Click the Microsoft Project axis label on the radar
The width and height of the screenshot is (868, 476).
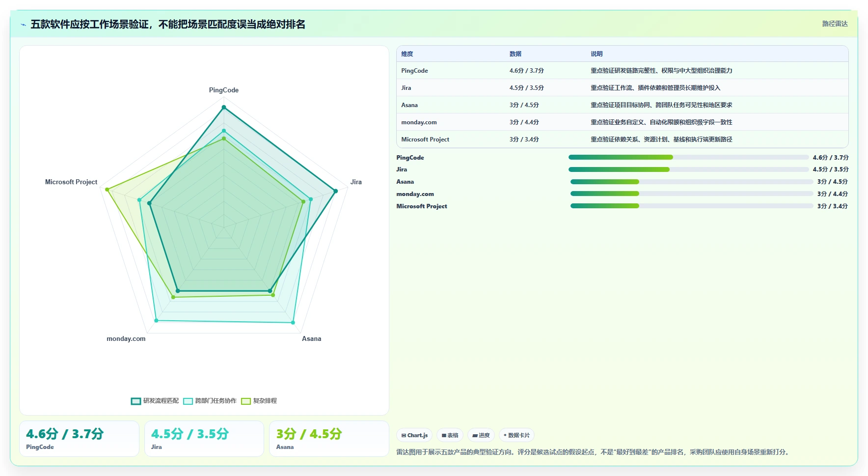71,182
